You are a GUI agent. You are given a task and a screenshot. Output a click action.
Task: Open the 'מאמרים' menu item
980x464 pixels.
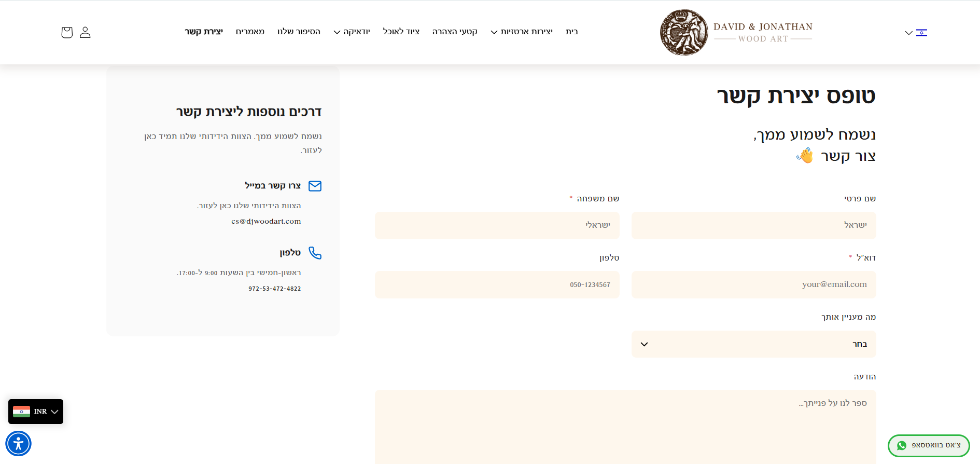pos(250,32)
